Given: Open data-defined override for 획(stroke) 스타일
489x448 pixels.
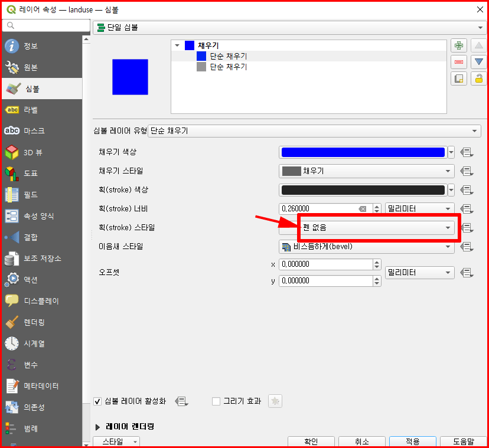Looking at the screenshot, I should [x=467, y=228].
